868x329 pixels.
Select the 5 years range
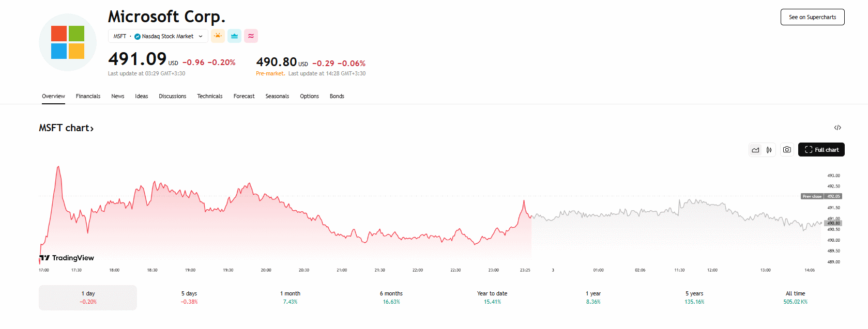[x=694, y=297]
